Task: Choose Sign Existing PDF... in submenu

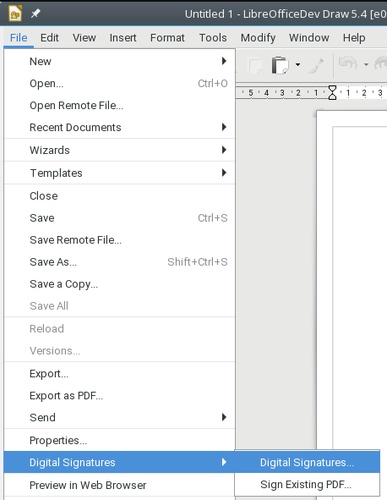Action: [307, 484]
